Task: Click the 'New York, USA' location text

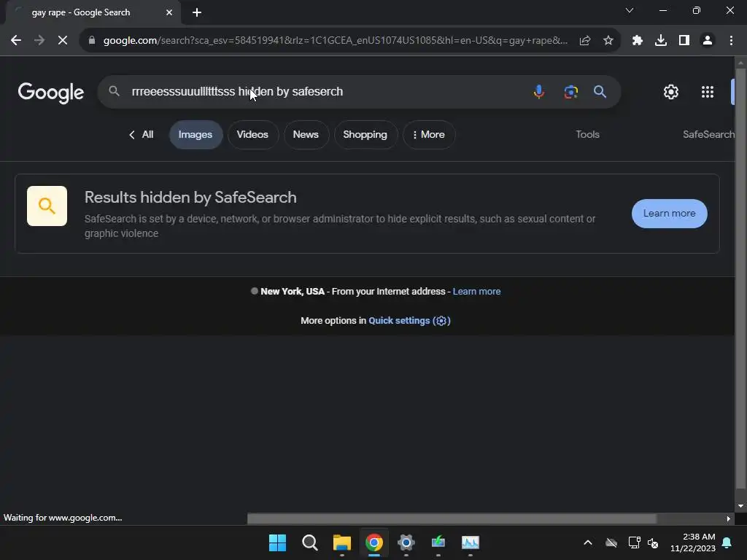Action: coord(293,292)
